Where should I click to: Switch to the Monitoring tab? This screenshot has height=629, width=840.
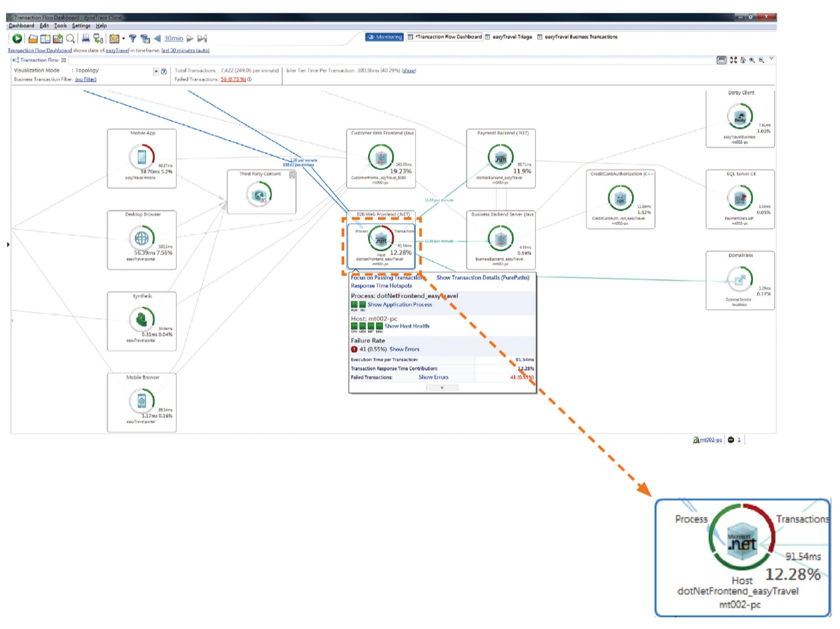pos(384,37)
